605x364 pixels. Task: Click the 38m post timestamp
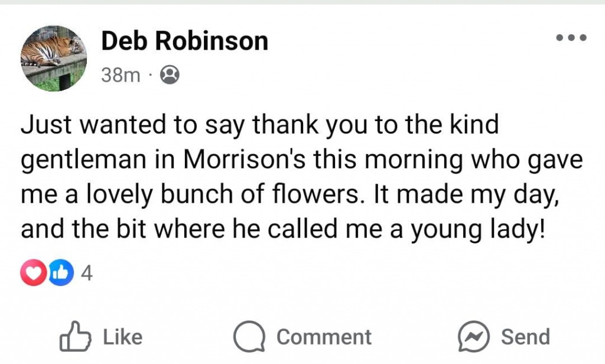pyautogui.click(x=121, y=75)
